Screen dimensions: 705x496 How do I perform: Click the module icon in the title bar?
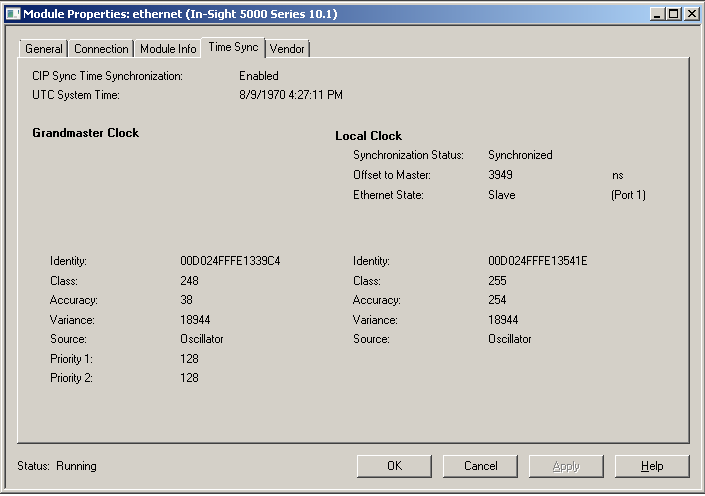[x=12, y=13]
